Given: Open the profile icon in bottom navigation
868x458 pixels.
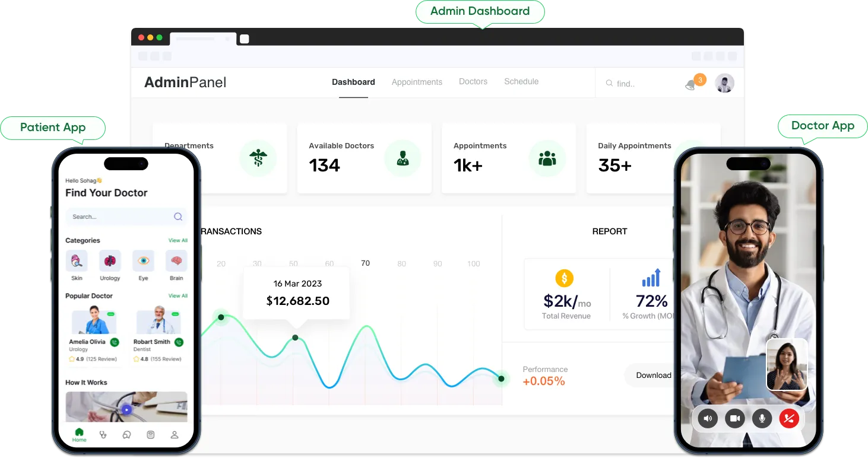Looking at the screenshot, I should tap(175, 434).
